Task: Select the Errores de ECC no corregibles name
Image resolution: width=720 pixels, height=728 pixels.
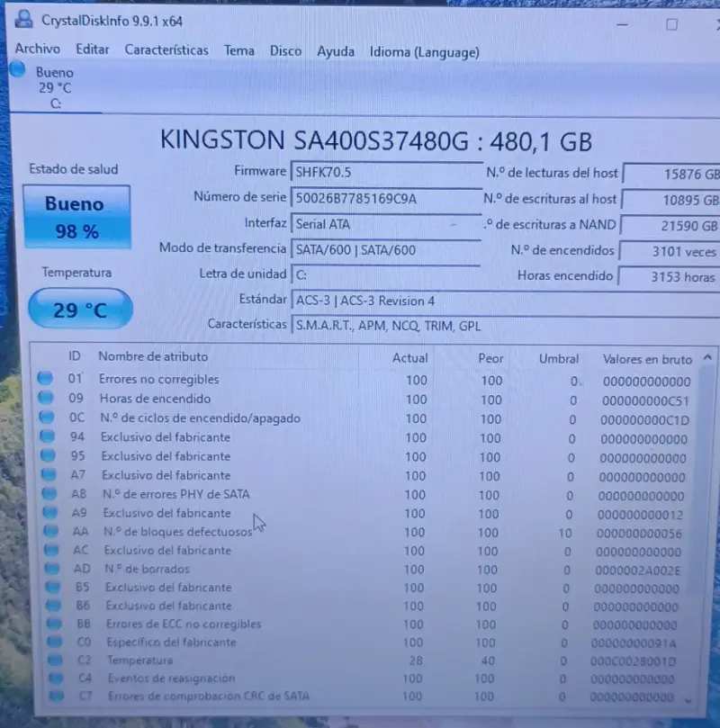Action: tap(184, 624)
